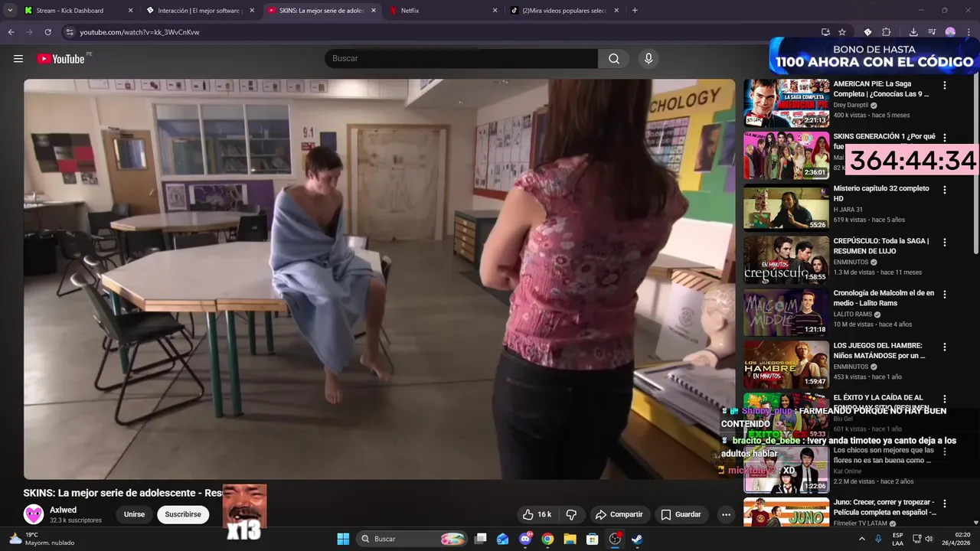Open the Misterio capítulo 32 thumbnail
980x551 pixels.
786,207
